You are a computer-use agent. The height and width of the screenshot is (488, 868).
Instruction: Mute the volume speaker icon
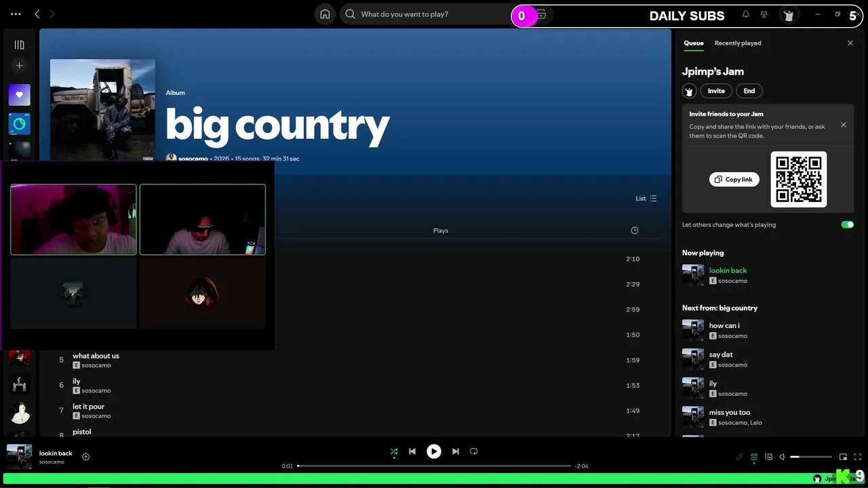pos(783,457)
